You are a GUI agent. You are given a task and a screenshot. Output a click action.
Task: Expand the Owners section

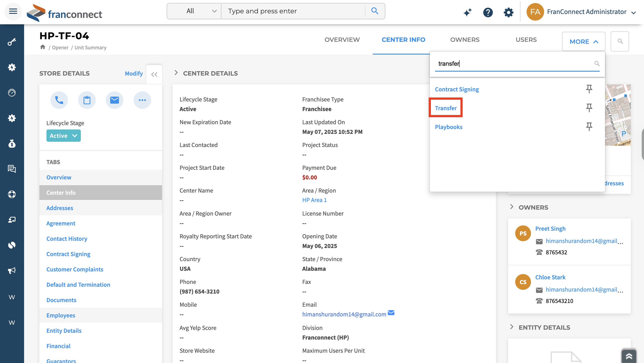coord(512,207)
